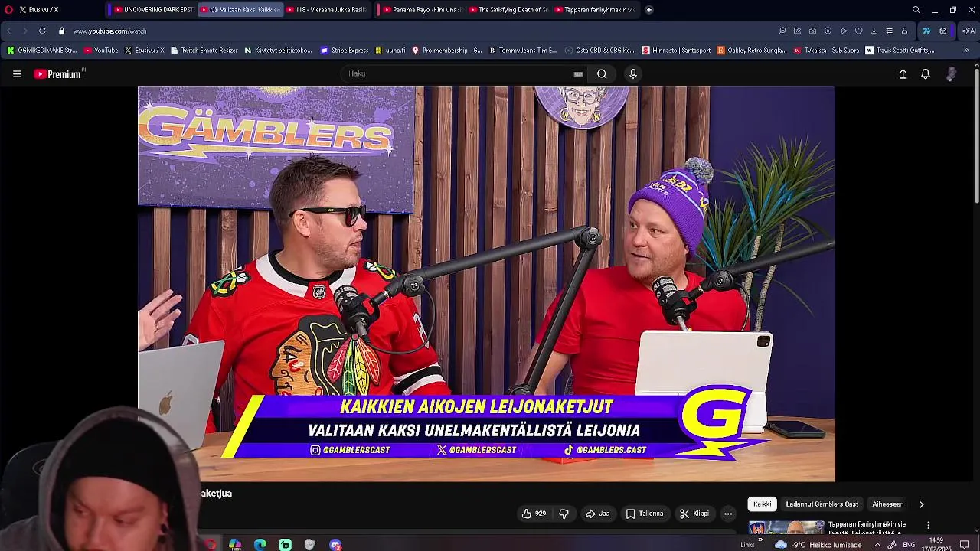This screenshot has height=551, width=980.
Task: Go back to previous page
Action: [8, 31]
